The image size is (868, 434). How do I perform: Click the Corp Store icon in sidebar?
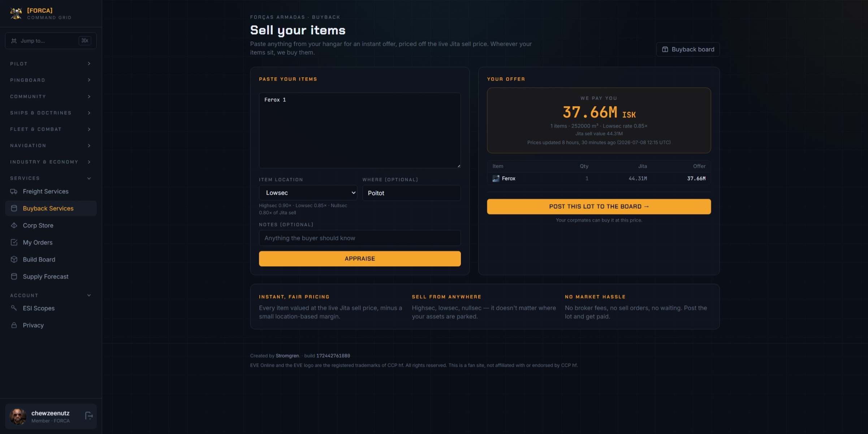(x=14, y=225)
